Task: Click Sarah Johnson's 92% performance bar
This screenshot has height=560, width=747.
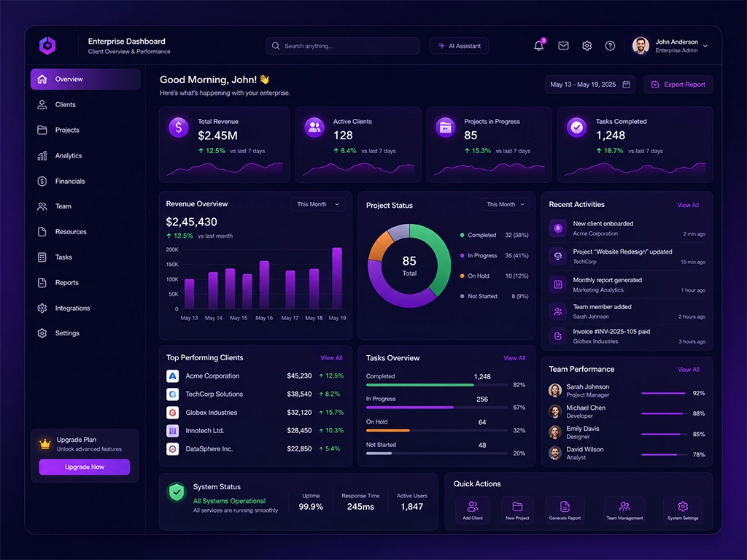Action: click(663, 393)
